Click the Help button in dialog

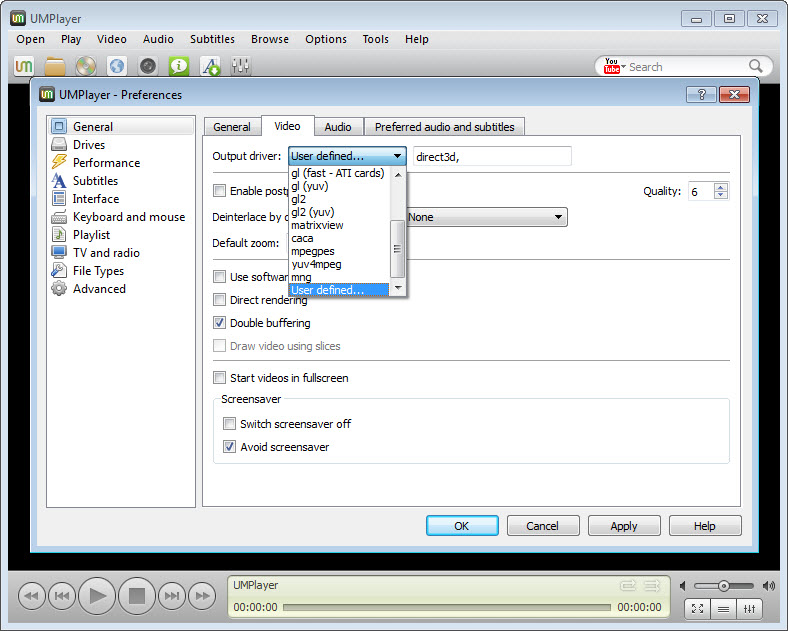click(705, 526)
